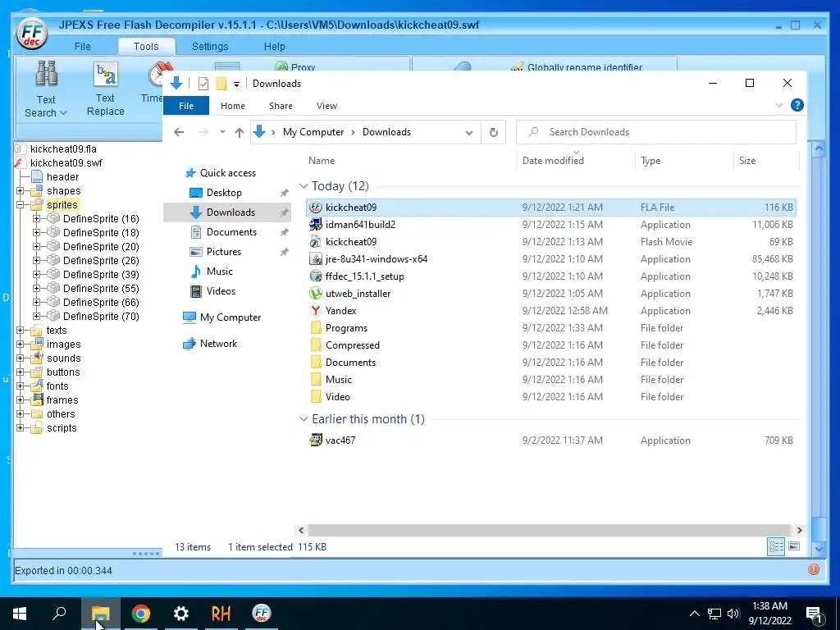
Task: Expand the Explorer ribbon chevron
Action: pos(778,105)
